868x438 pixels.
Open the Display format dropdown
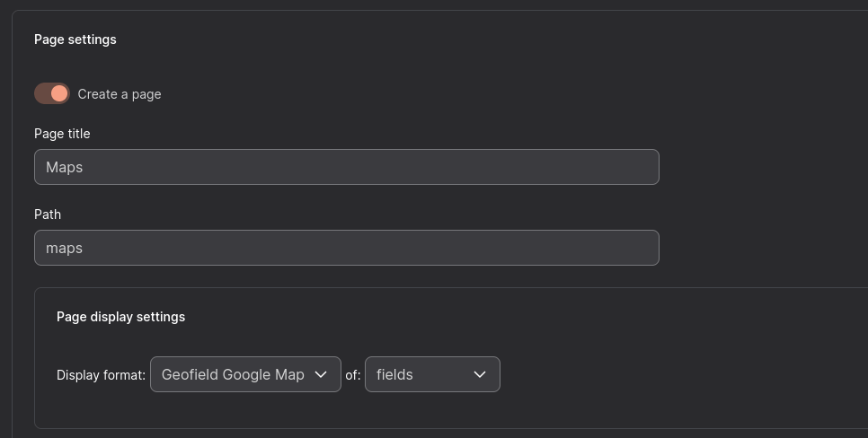point(245,374)
